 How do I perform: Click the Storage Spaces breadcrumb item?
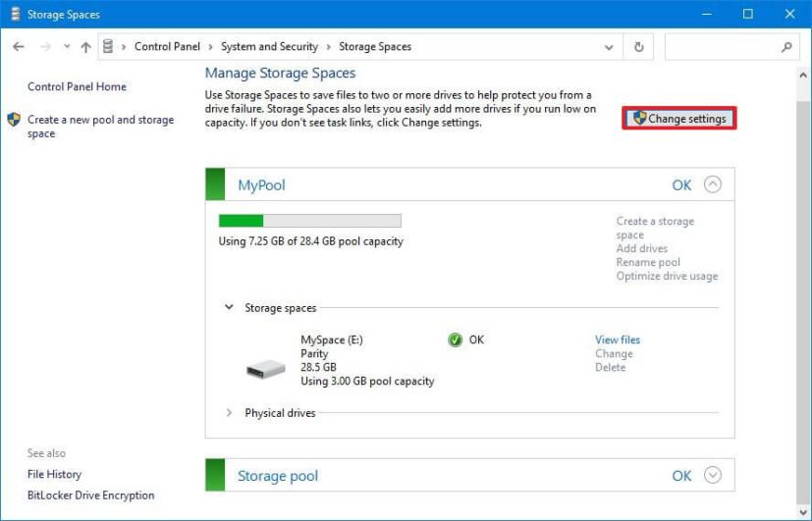(375, 46)
